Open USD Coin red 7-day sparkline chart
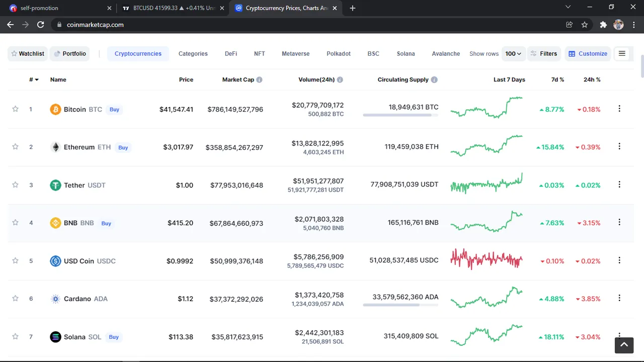 [x=487, y=259]
